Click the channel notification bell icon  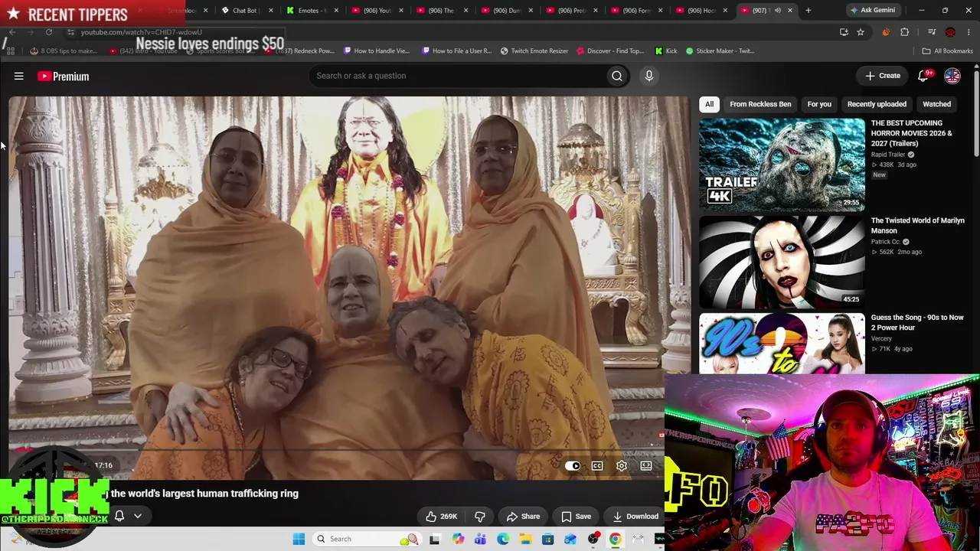(119, 517)
